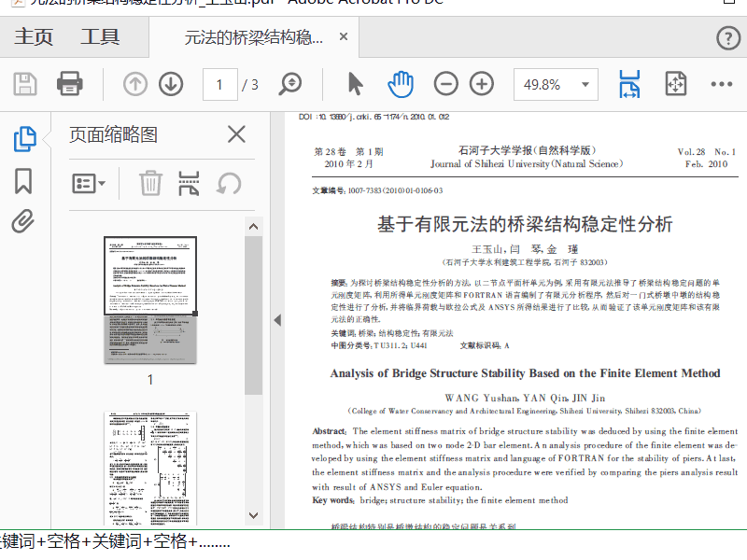
Task: Click the thumbnail panel scrollbar thumb
Action: 253,315
